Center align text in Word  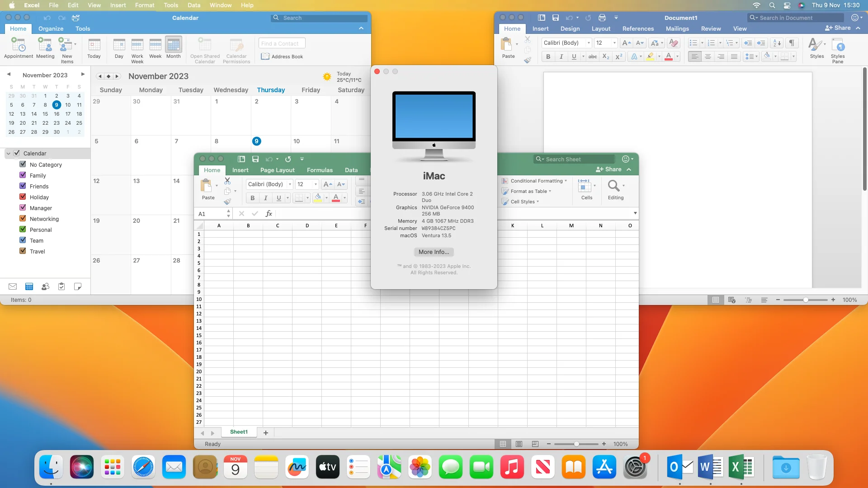(708, 56)
